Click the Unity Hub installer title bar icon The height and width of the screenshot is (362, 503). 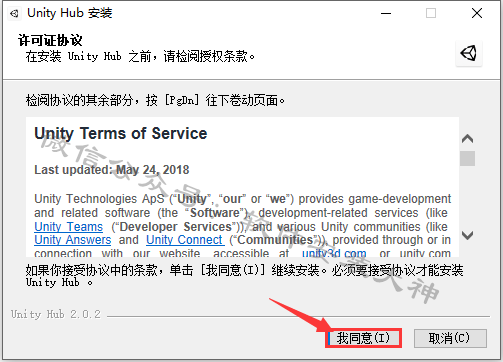pyautogui.click(x=14, y=13)
